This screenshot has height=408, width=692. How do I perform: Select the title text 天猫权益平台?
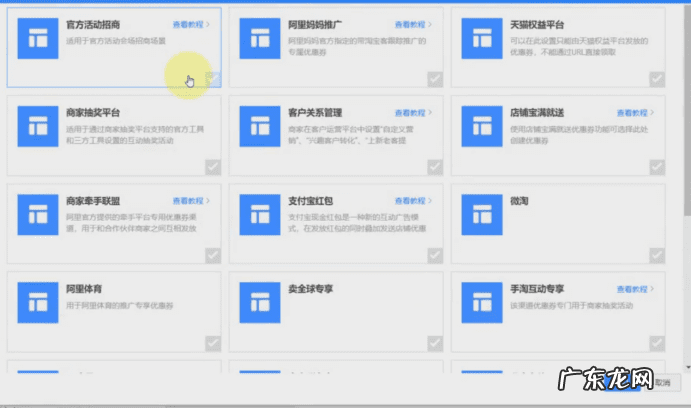coord(537,25)
